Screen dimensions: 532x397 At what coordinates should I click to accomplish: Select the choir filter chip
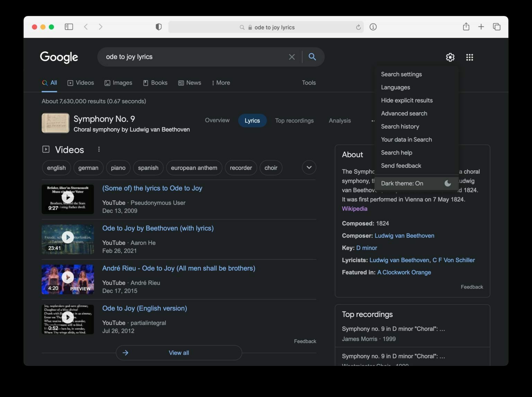click(x=271, y=168)
